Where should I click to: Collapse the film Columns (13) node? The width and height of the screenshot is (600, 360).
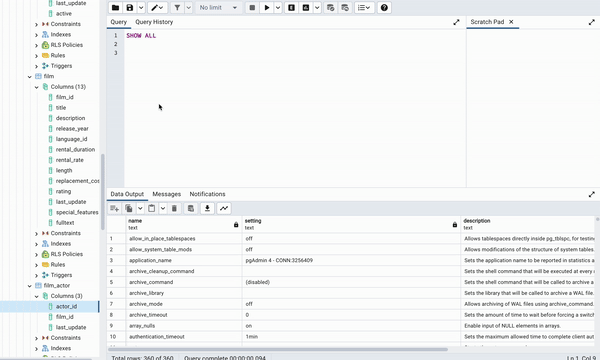tap(36, 87)
